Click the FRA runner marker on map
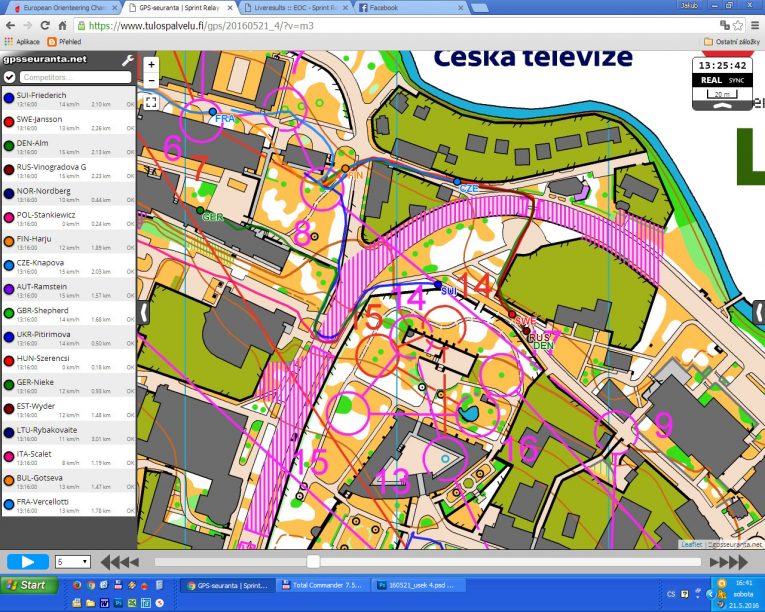 tap(213, 112)
